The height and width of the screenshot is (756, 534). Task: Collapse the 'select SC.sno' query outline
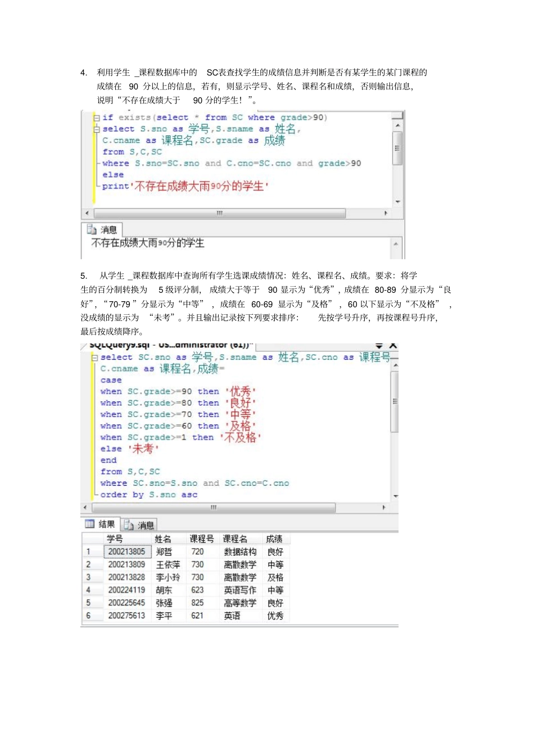95,357
